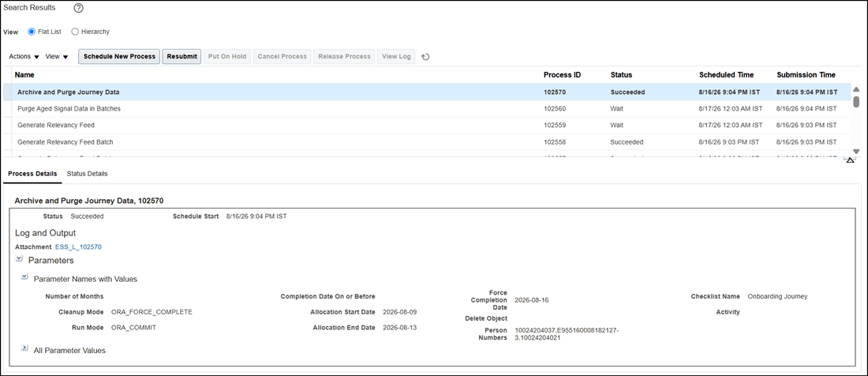Click the Release Process button
868x376 pixels.
click(x=344, y=57)
